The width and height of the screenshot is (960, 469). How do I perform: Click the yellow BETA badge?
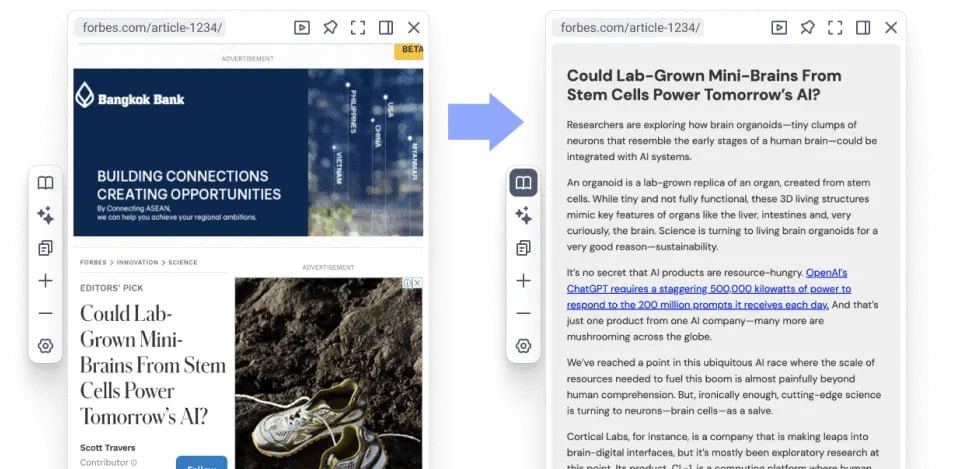click(x=408, y=51)
